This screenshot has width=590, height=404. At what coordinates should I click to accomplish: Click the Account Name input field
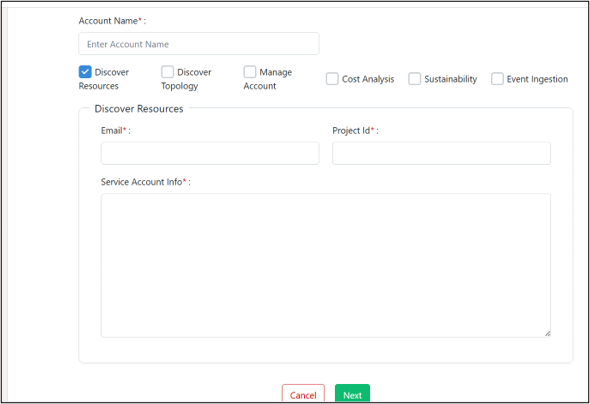coord(199,44)
